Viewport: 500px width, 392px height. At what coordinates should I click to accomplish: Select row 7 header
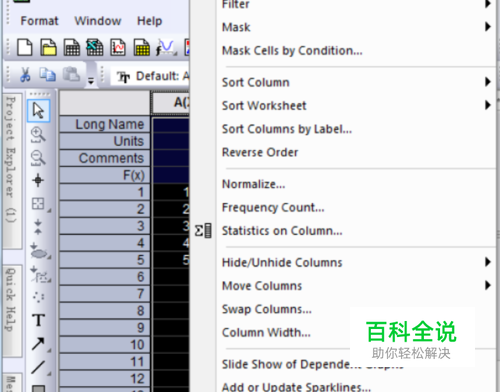pyautogui.click(x=105, y=294)
